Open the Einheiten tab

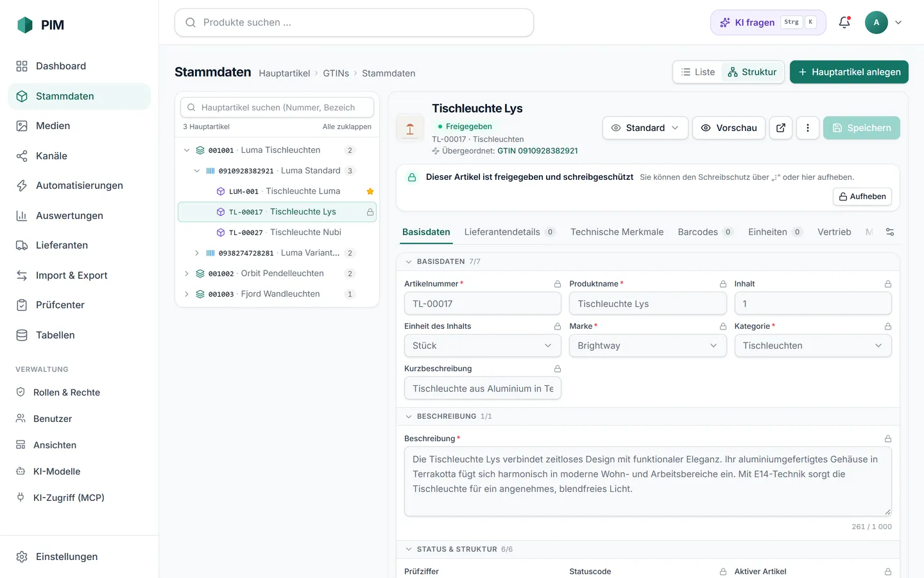pyautogui.click(x=775, y=232)
